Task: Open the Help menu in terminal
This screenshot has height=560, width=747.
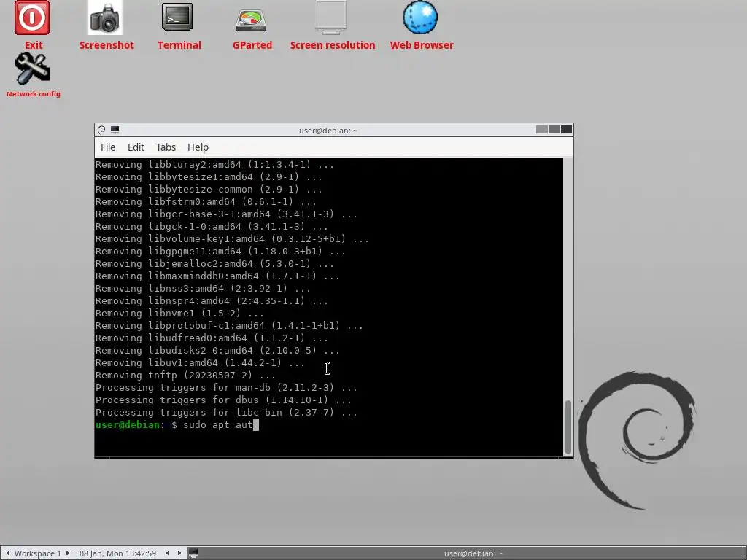Action: [x=198, y=147]
